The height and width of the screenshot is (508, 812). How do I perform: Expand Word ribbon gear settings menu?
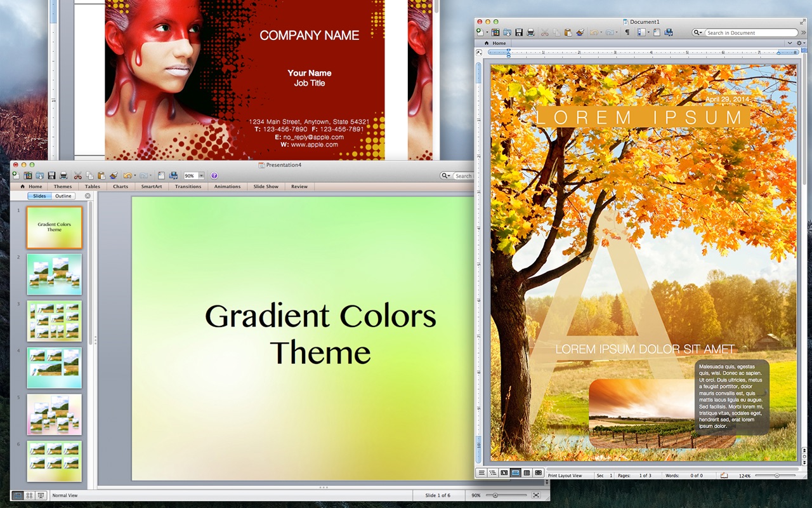tap(799, 43)
